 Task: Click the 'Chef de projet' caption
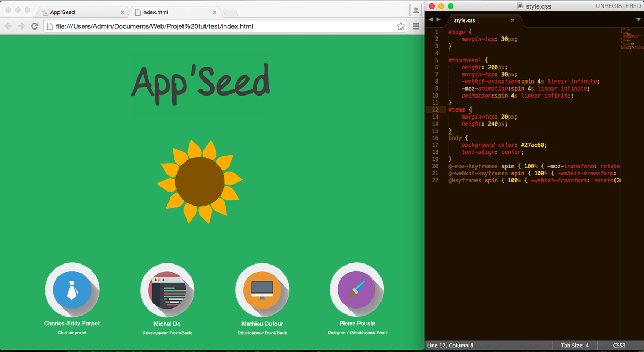coord(72,333)
